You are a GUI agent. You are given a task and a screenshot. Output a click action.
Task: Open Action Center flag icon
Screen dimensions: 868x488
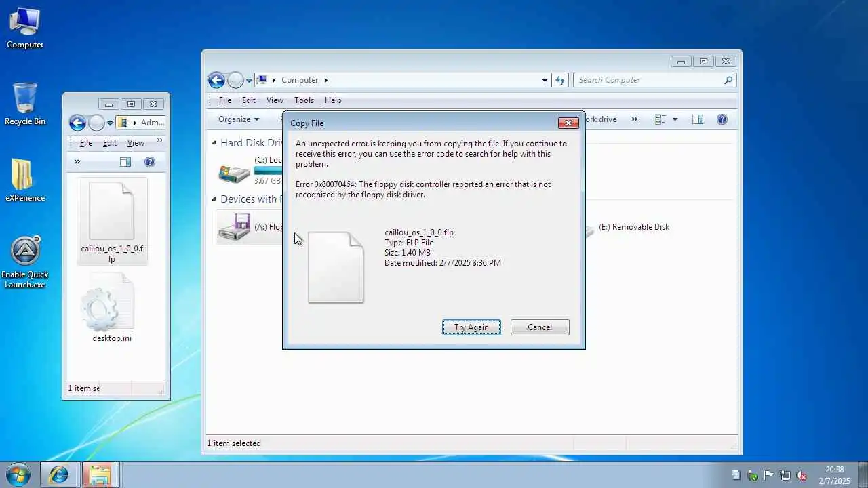pos(769,475)
